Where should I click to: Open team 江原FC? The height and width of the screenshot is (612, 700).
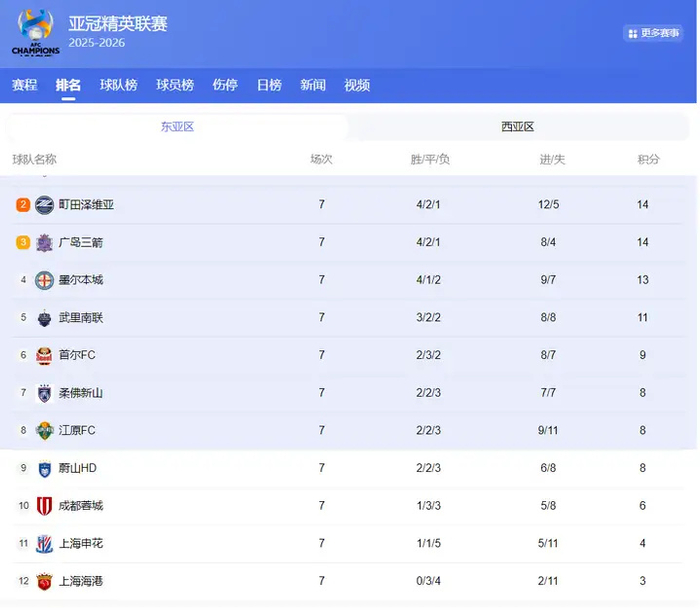pyautogui.click(x=77, y=430)
